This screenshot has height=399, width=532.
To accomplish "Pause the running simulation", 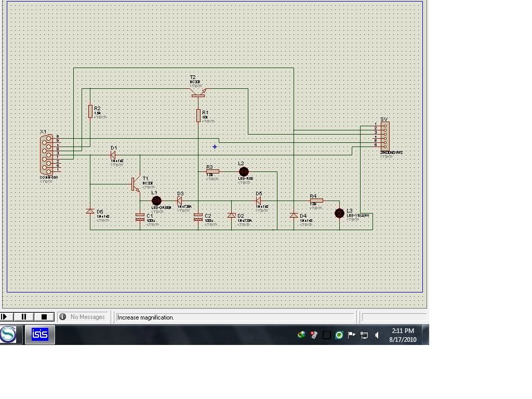I will [23, 317].
